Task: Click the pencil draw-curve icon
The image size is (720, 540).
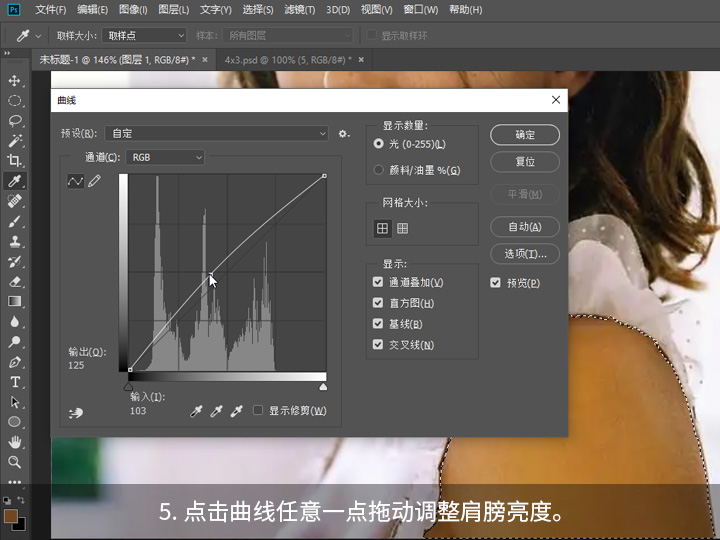Action: (x=95, y=181)
